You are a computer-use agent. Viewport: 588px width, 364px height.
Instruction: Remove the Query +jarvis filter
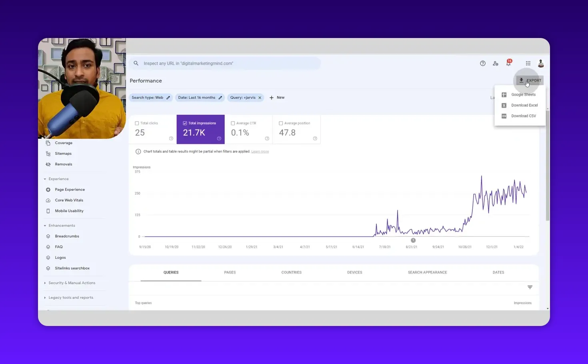pyautogui.click(x=260, y=97)
